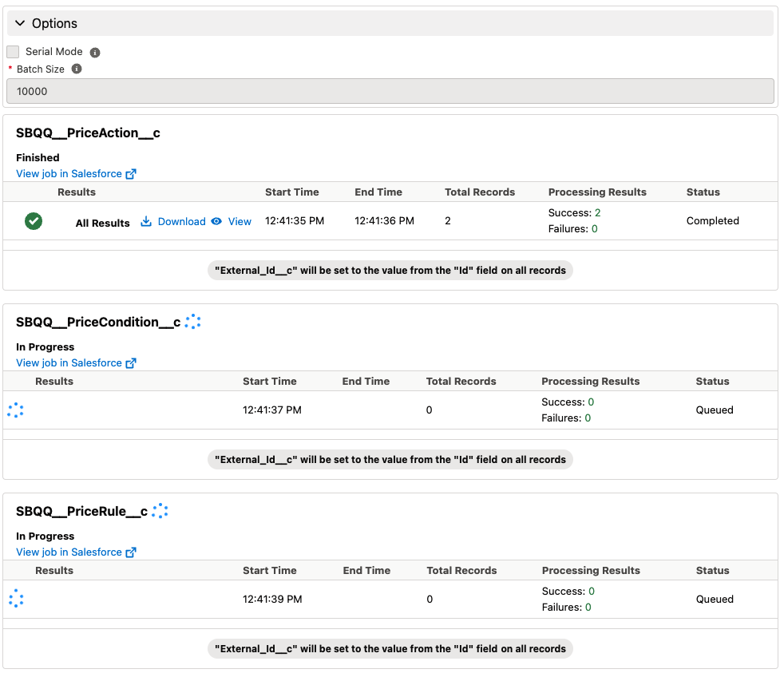This screenshot has width=784, height=673.
Task: Open PriceAction job in Salesforce link
Action: point(69,173)
